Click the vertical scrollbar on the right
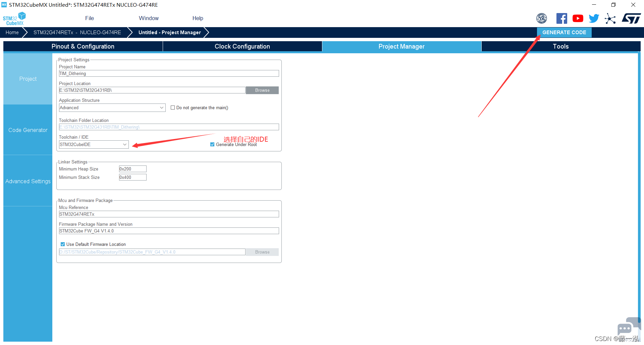This screenshot has width=644, height=345. coord(639,188)
